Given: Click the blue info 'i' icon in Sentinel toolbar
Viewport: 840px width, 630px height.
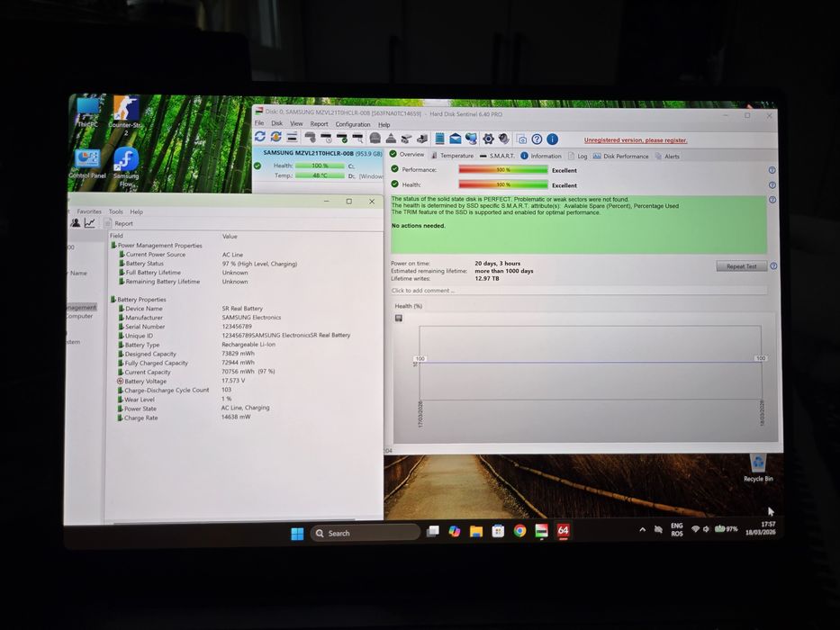Looking at the screenshot, I should pos(552,139).
